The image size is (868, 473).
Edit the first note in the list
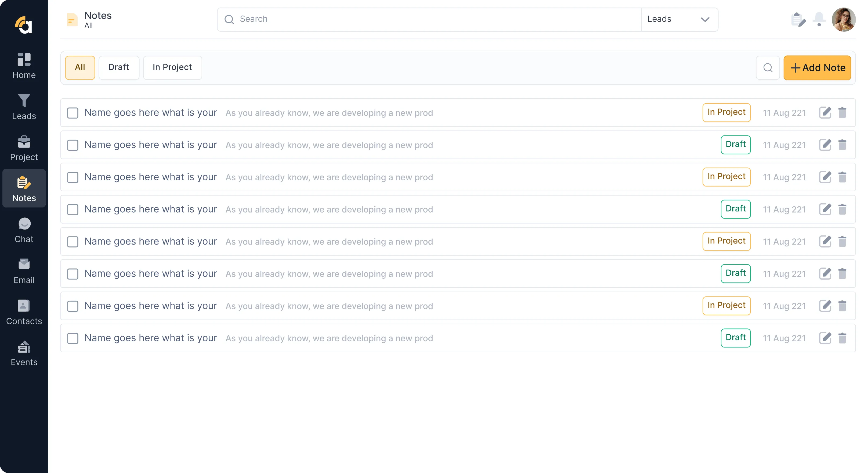pos(825,113)
